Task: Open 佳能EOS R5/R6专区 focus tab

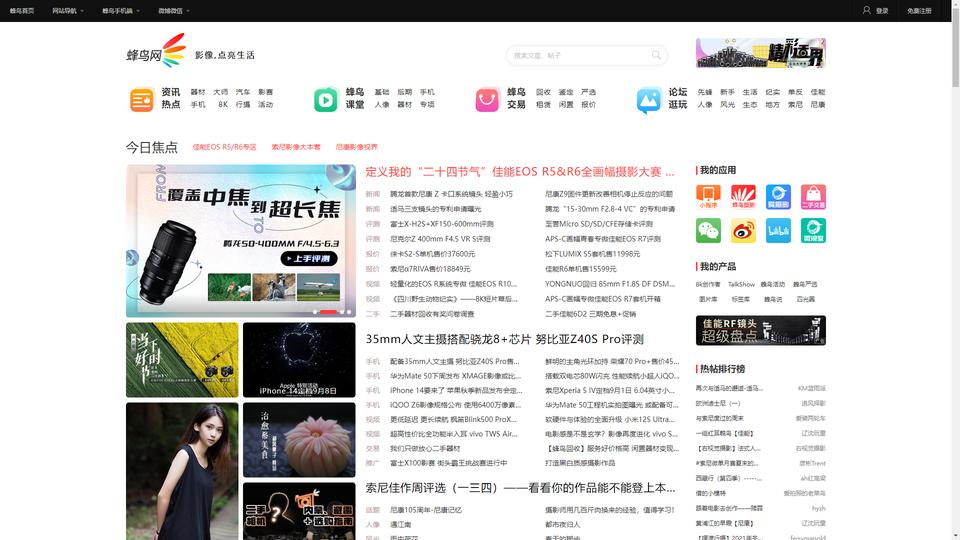Action: tap(224, 147)
